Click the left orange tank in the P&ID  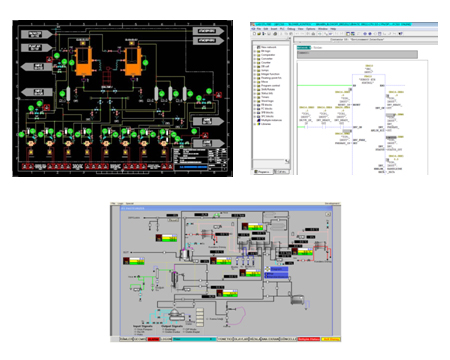83,62
